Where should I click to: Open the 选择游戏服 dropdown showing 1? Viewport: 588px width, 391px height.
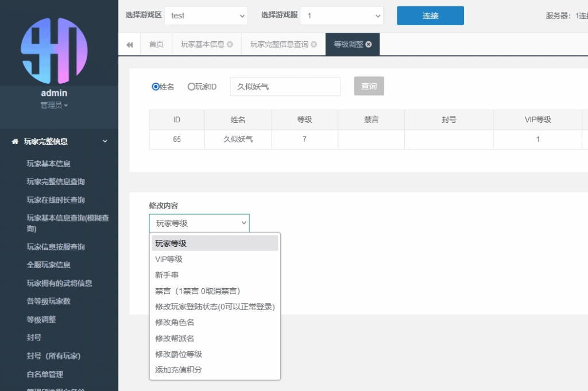[342, 16]
